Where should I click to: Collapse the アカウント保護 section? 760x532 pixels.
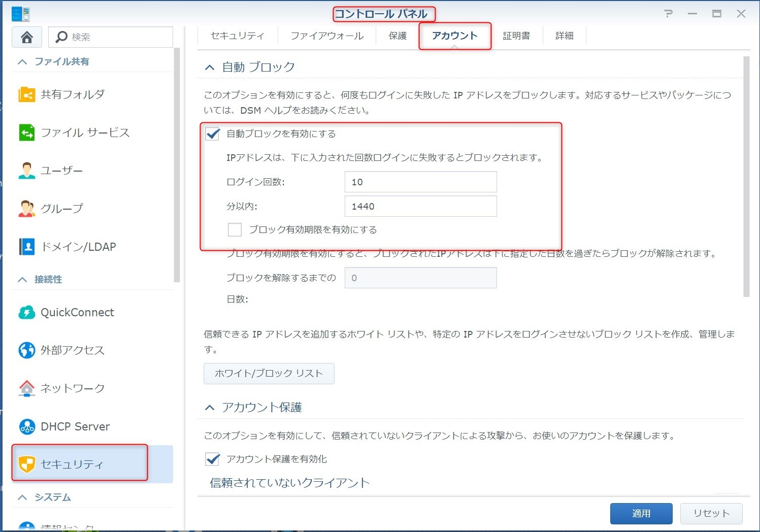(210, 408)
